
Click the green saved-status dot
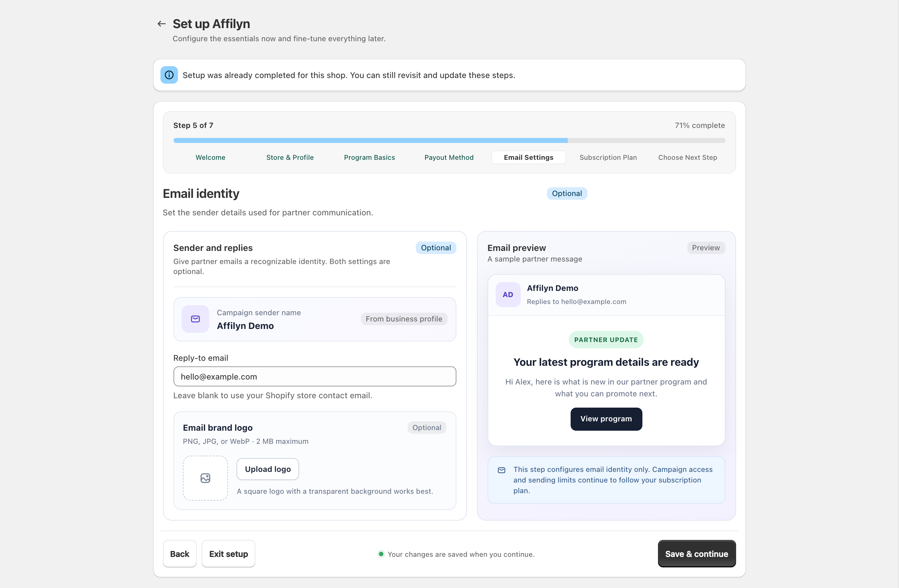pyautogui.click(x=381, y=554)
